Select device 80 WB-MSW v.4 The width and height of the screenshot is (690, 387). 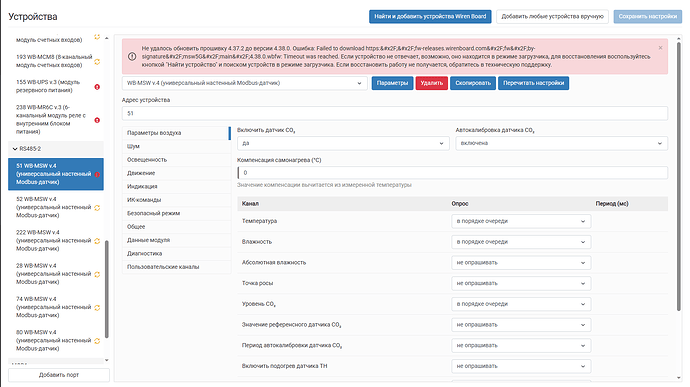pos(56,340)
